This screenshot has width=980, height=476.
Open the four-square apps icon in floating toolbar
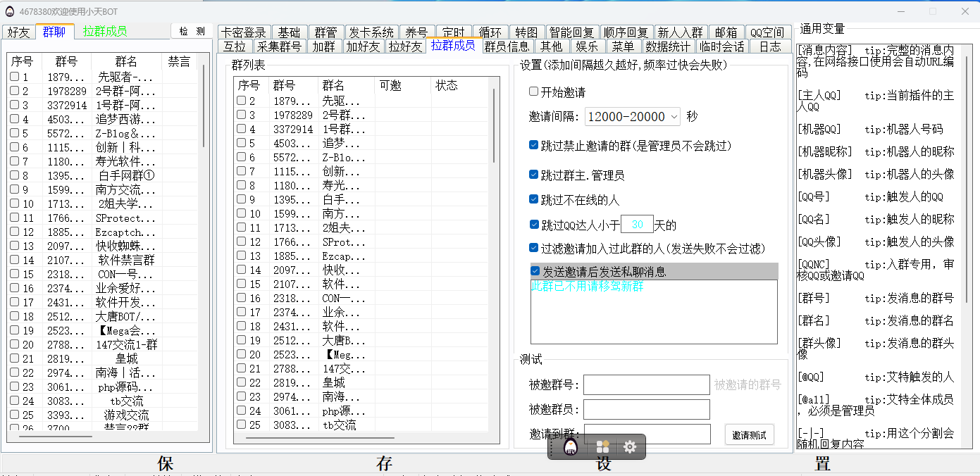pyautogui.click(x=602, y=447)
